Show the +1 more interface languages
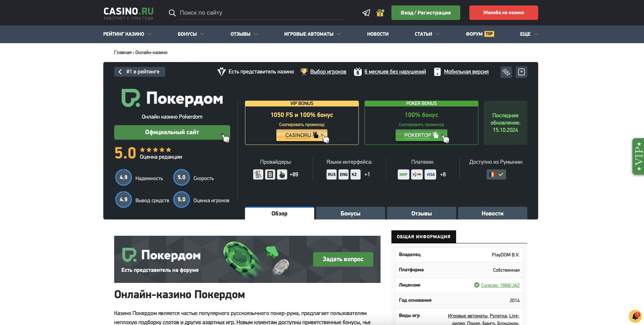Image resolution: width=644 pixels, height=325 pixels. pyautogui.click(x=367, y=174)
